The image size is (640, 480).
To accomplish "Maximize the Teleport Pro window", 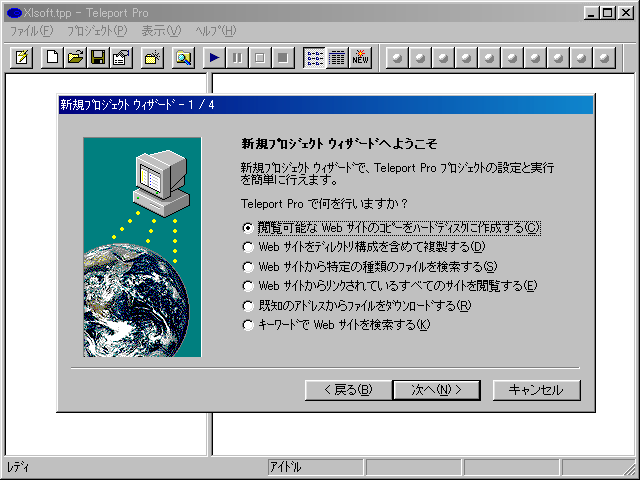I will coord(608,13).
